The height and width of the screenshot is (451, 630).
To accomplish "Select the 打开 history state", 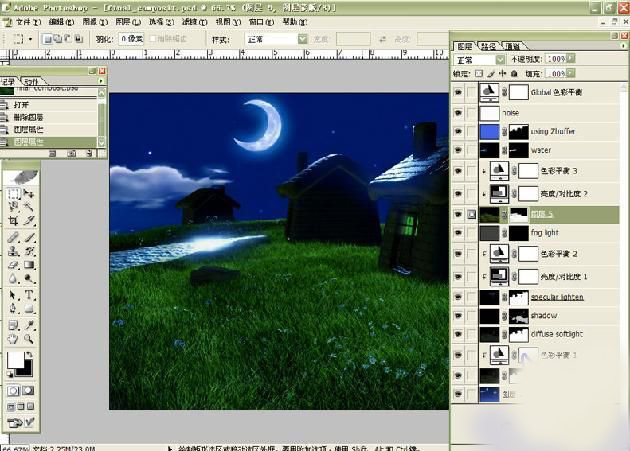I will tap(48, 105).
